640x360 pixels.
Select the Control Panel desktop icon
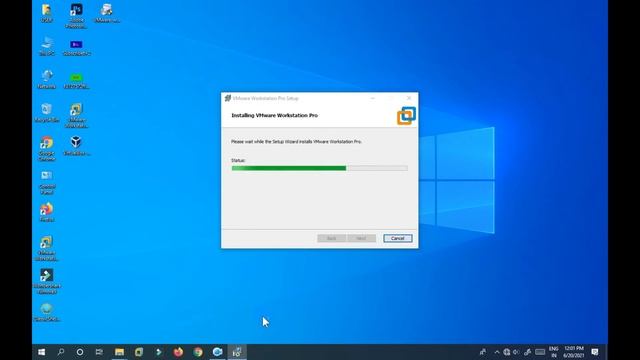(47, 182)
